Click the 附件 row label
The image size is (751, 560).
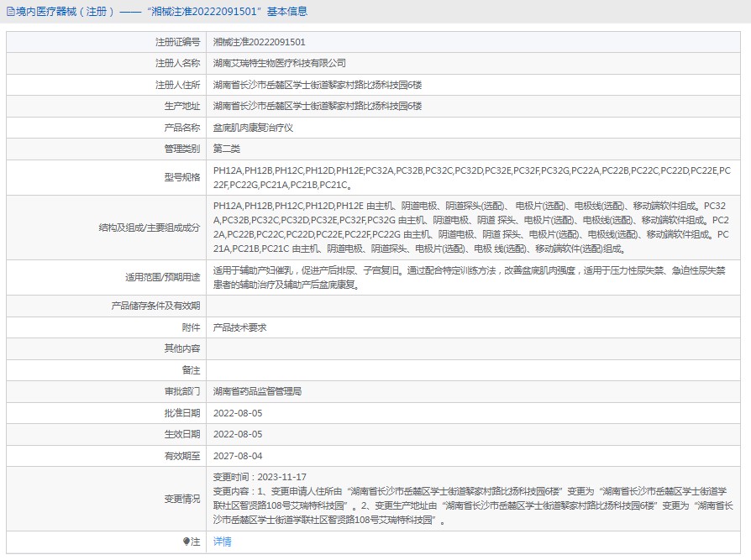[191, 327]
